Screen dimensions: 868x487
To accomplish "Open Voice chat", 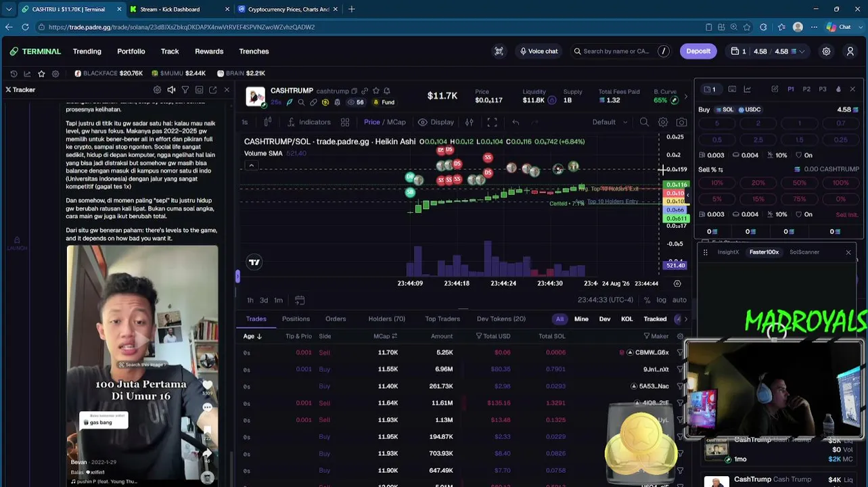I will click(x=539, y=51).
